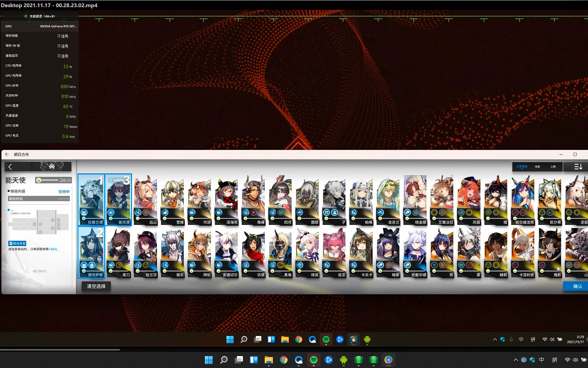Click the 性能图层 overlay header
This screenshot has height=368, width=588.
click(39, 16)
